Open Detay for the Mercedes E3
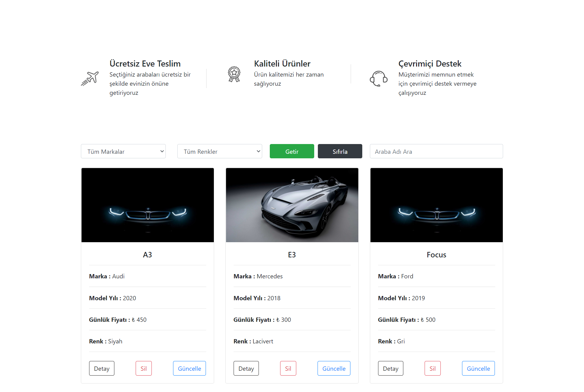 tap(246, 368)
